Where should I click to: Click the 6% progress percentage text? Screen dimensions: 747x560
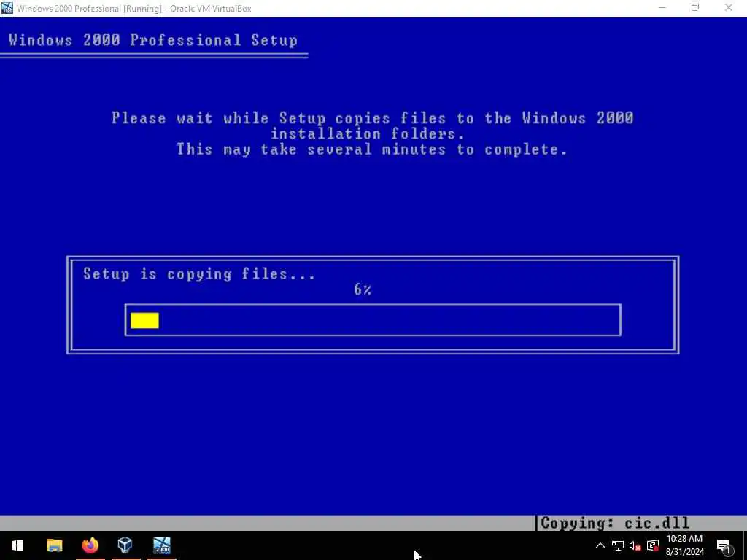363,289
